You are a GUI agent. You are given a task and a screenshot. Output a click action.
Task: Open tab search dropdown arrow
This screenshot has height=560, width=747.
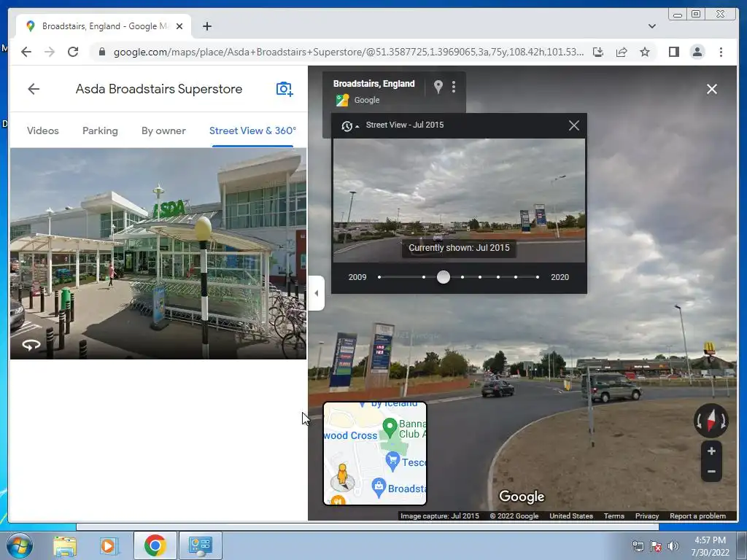coord(651,26)
